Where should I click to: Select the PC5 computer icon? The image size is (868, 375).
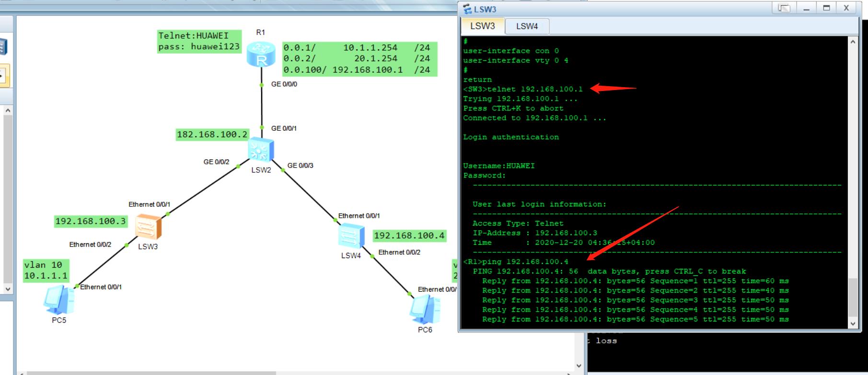click(x=59, y=300)
